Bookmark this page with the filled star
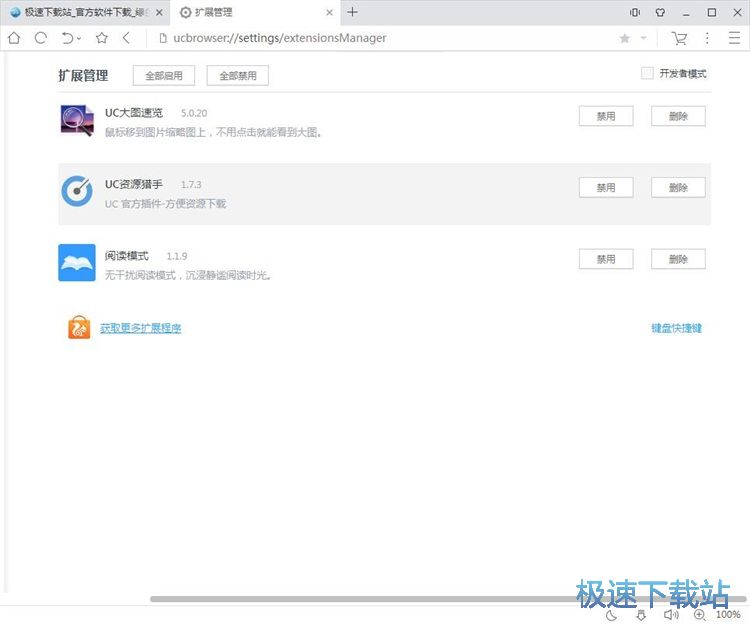The width and height of the screenshot is (750, 624). 624,38
